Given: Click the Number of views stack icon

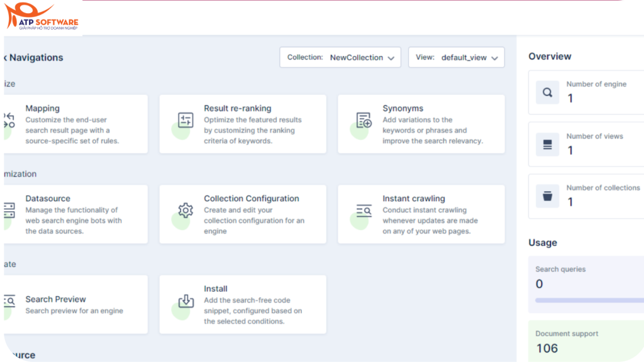Looking at the screenshot, I should tap(547, 145).
